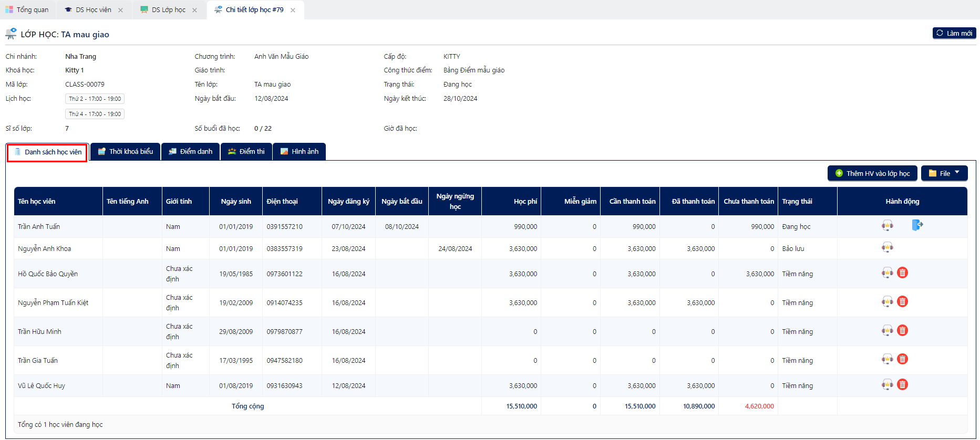980x440 pixels.
Task: Click headset icon for Hồ Quốc Bảo Quyên
Action: pos(887,273)
